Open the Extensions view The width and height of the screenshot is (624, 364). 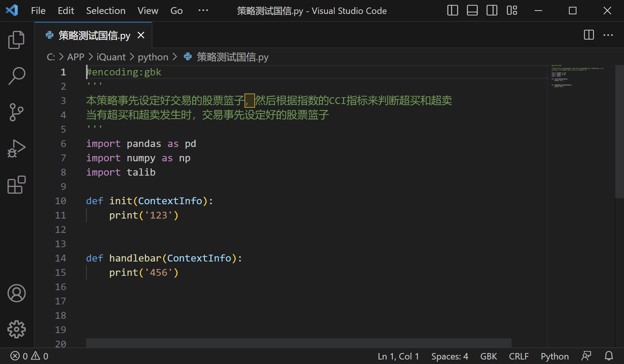click(x=16, y=185)
